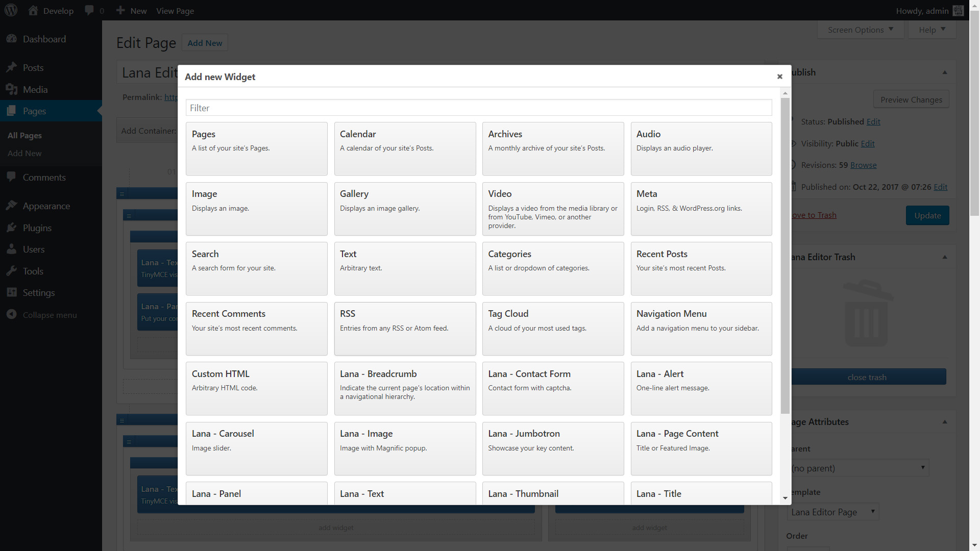Open the Help dropdown tab
The height and width of the screenshot is (551, 980).
tap(932, 30)
